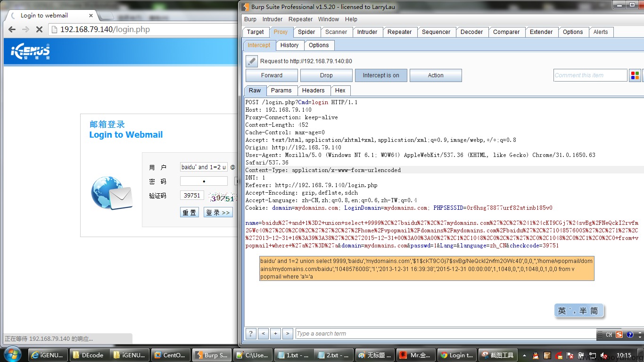
Task: Stop page loading in browser
Action: coord(39,29)
